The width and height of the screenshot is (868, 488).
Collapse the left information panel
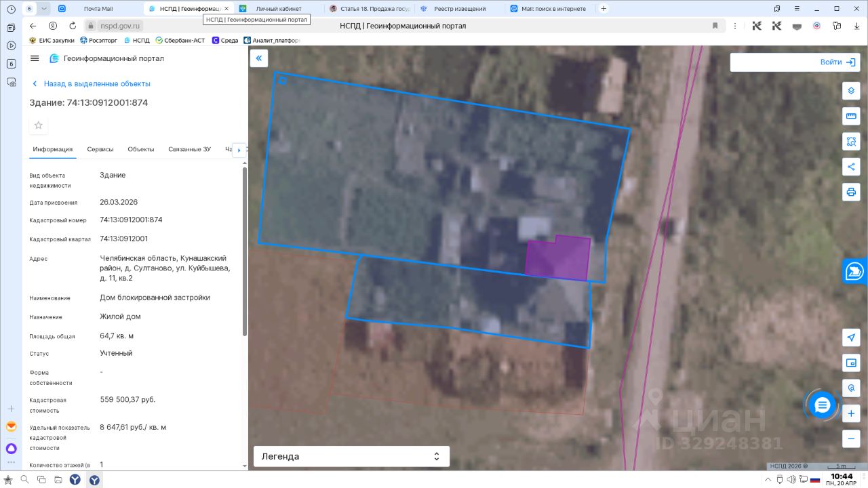coord(259,58)
